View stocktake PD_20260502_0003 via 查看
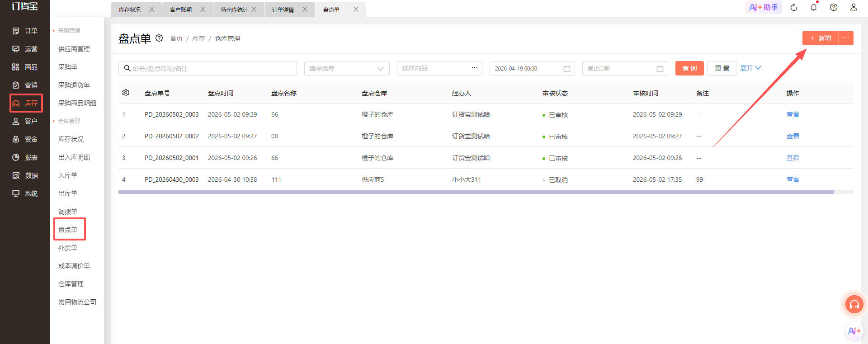Screen dimensions: 868x344 (x=793, y=114)
